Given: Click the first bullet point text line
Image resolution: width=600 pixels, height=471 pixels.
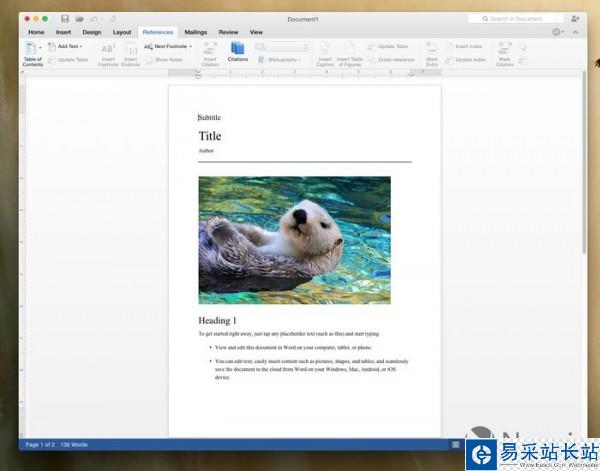Looking at the screenshot, I should [293, 347].
